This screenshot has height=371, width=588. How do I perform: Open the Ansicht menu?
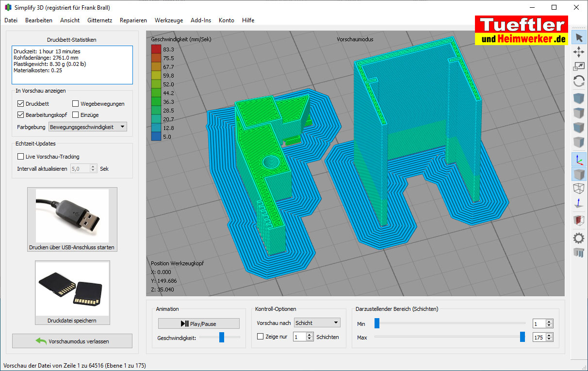point(70,20)
